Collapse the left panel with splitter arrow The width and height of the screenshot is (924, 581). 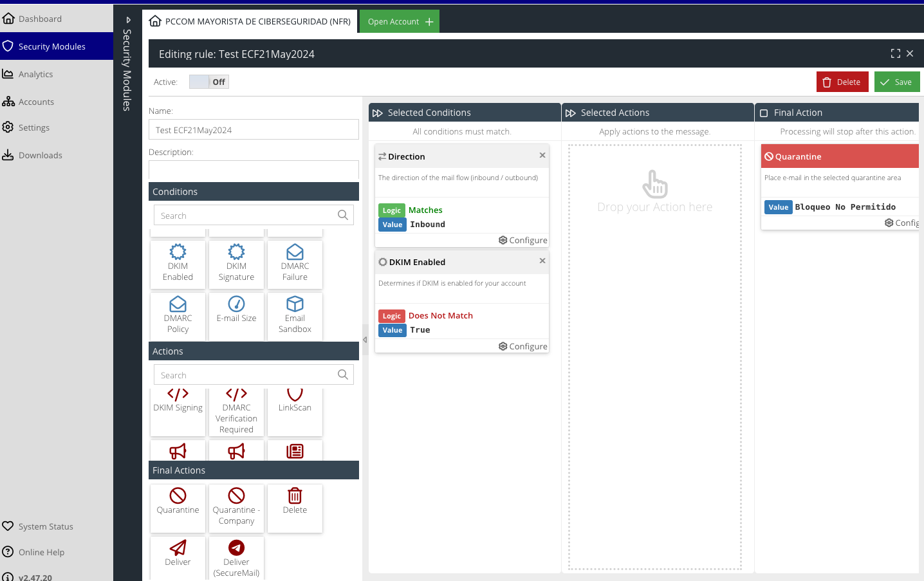pos(365,340)
